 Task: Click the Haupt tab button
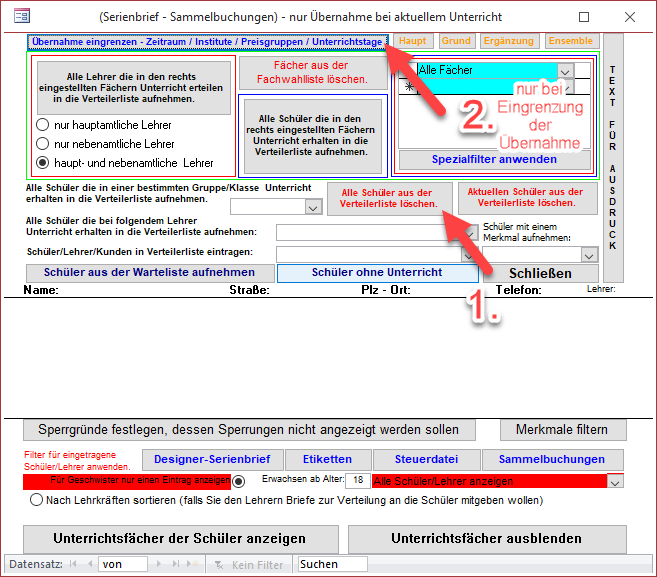click(x=413, y=41)
